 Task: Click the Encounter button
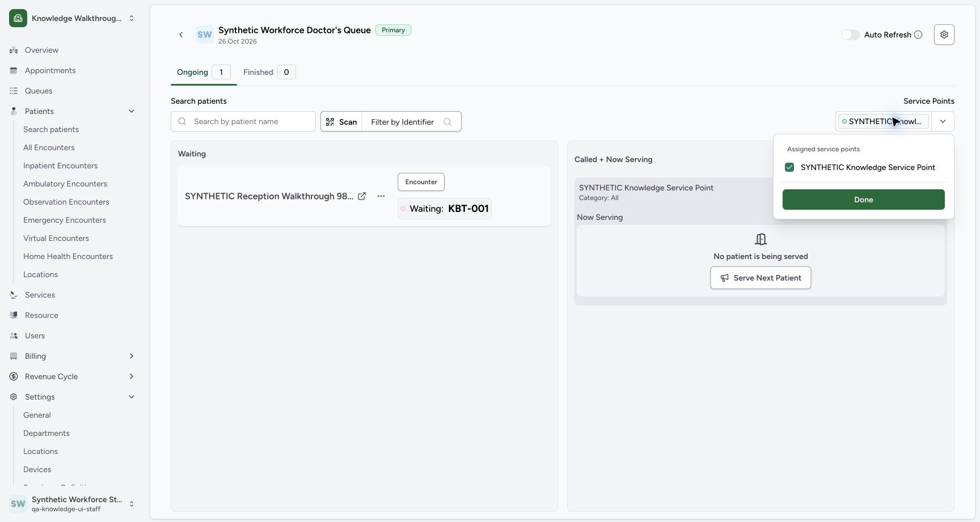click(421, 182)
